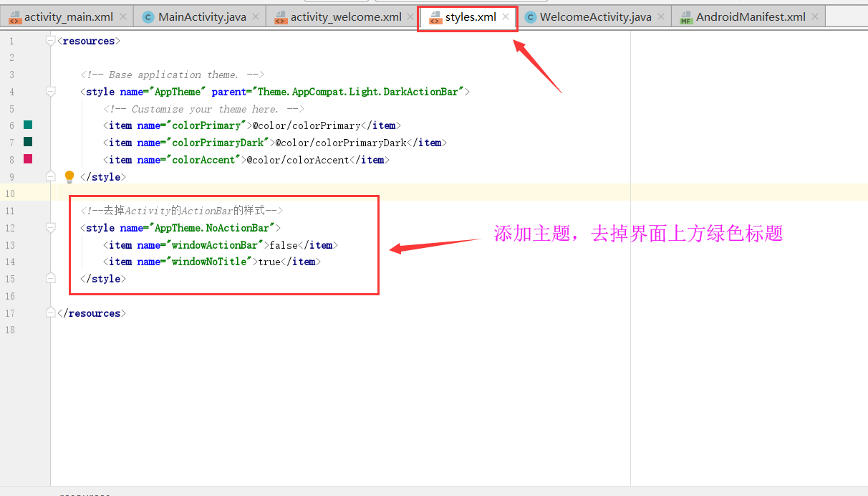Click the @color/colorPrimaryDark value text
This screenshot has width=868, height=496.
point(341,143)
